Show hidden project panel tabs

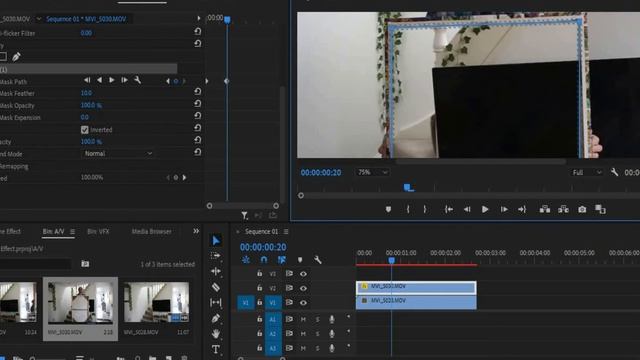(196, 231)
